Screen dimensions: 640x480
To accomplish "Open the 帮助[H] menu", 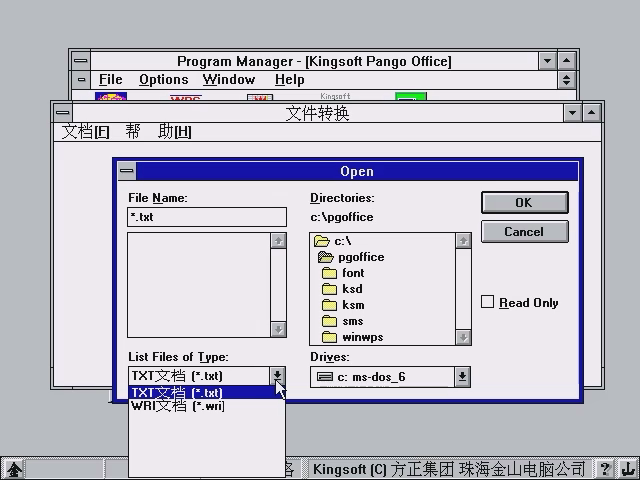I will click(x=158, y=132).
